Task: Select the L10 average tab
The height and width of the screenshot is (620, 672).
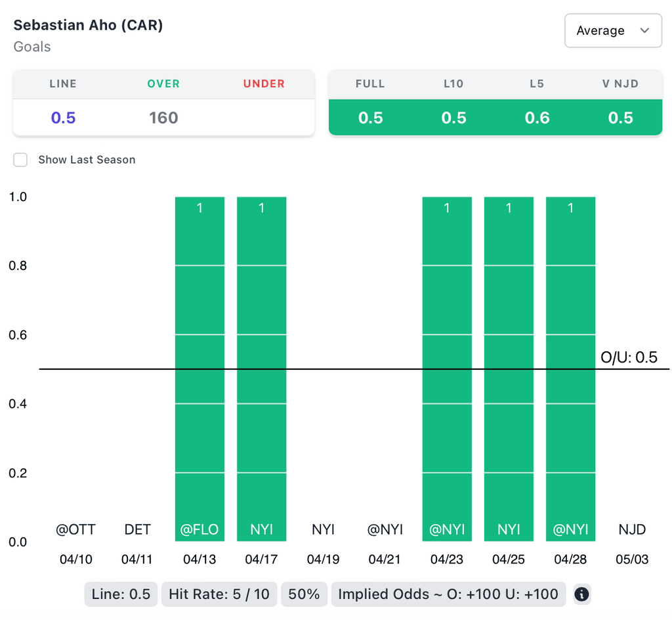Action: [x=453, y=83]
